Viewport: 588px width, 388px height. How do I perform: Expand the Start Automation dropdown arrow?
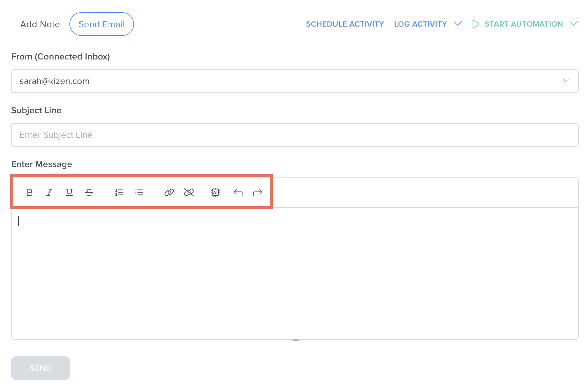574,24
